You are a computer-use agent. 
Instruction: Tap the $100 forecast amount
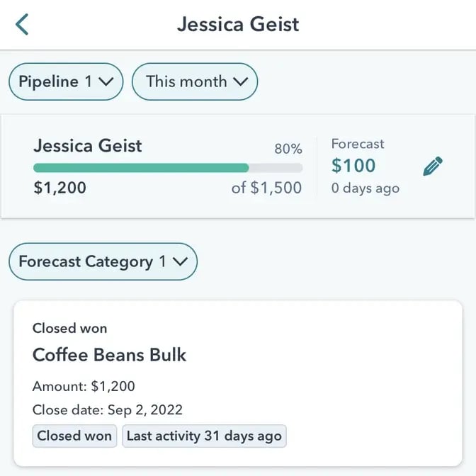pyautogui.click(x=353, y=166)
